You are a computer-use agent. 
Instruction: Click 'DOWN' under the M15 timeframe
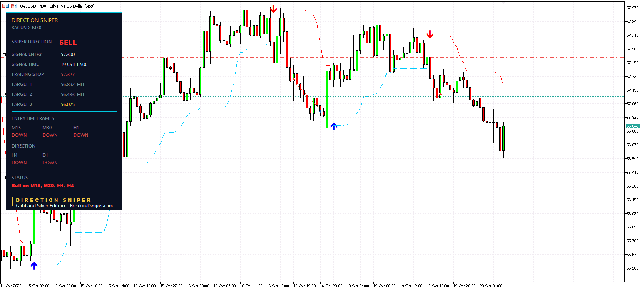coord(19,135)
